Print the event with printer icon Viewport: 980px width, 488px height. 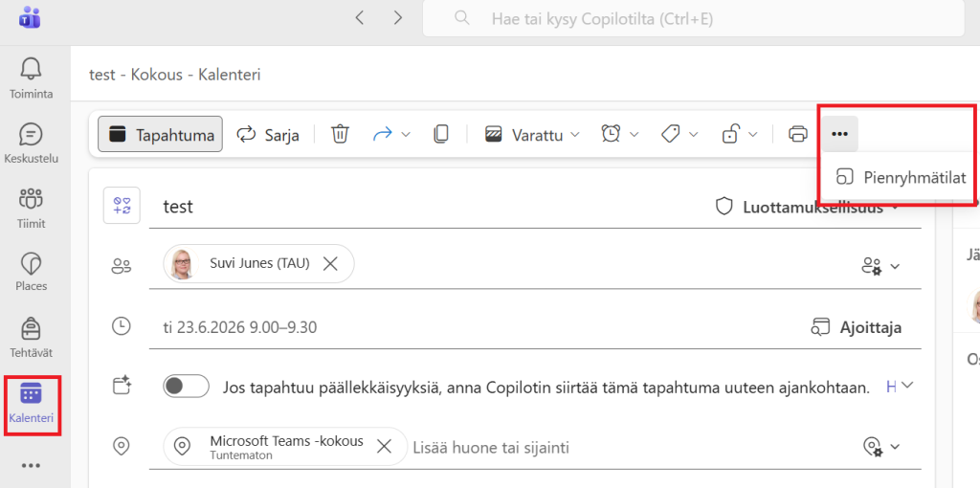(x=798, y=134)
